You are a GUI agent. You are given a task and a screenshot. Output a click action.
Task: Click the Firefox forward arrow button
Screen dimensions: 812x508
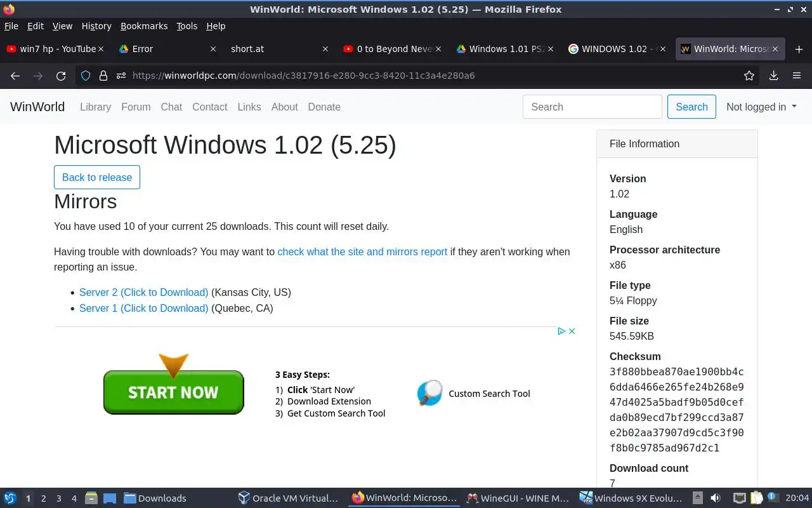pyautogui.click(x=38, y=76)
